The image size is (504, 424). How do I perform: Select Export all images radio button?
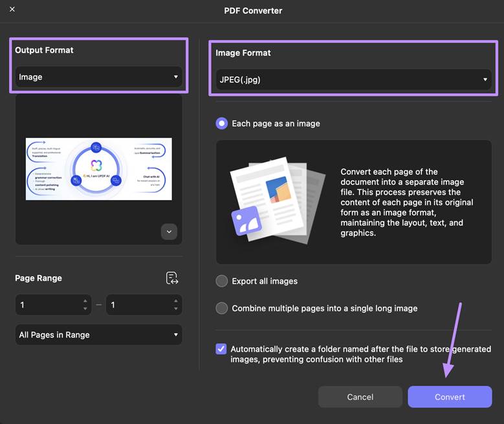(x=222, y=281)
